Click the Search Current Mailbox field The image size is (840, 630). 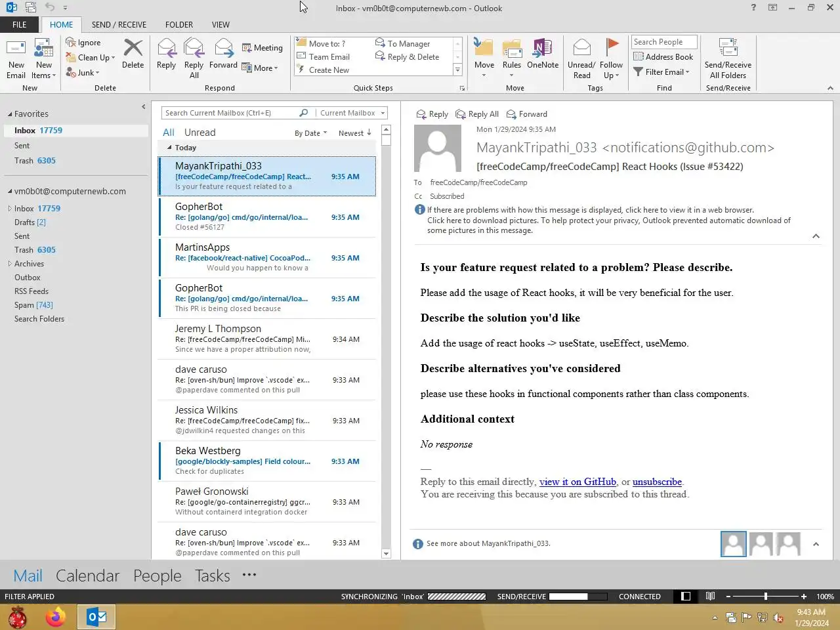click(230, 113)
